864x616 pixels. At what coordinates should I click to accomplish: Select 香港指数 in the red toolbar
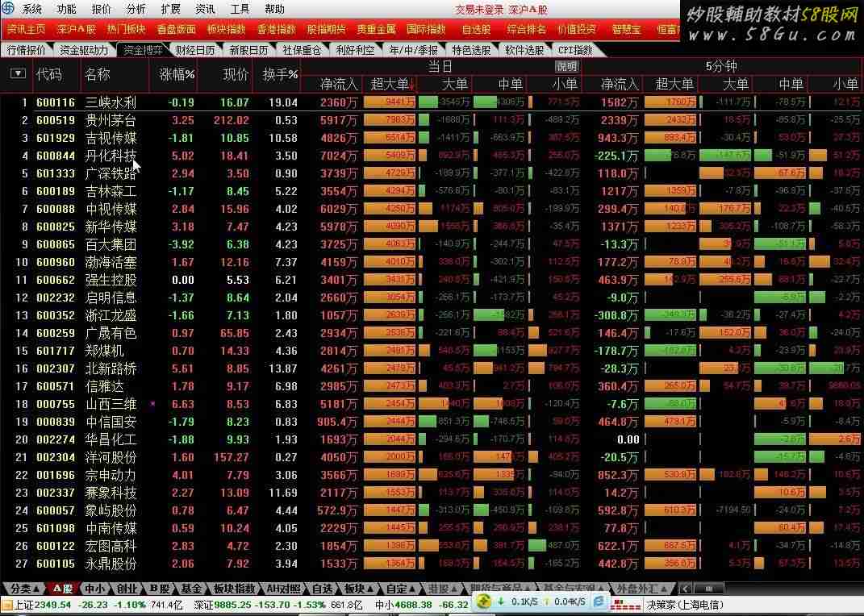[277, 29]
